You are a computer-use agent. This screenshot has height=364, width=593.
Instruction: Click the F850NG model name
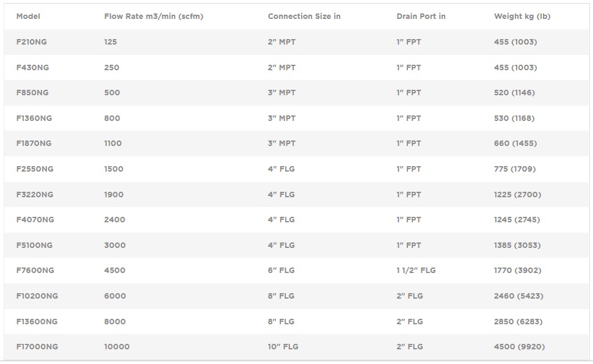(32, 93)
